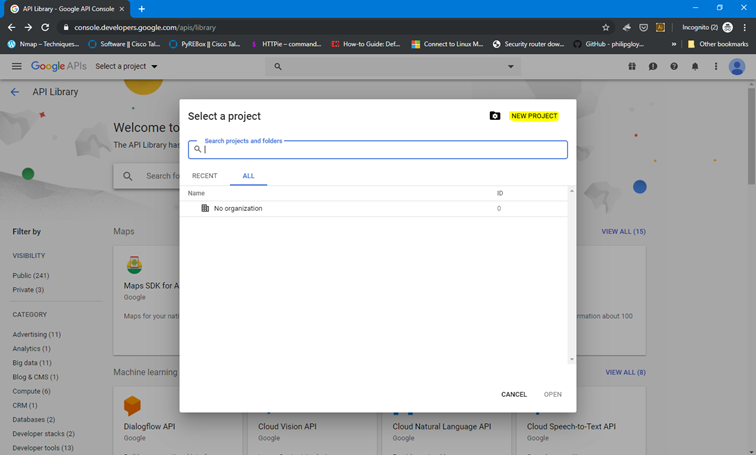This screenshot has height=455, width=756.
Task: Click the dialog list scrollbar up arrow
Action: point(572,191)
